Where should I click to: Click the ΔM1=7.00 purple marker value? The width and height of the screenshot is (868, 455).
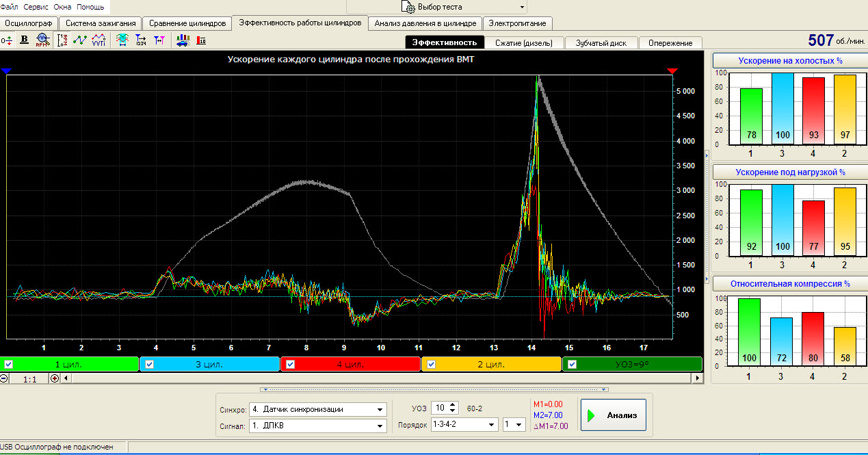point(550,426)
